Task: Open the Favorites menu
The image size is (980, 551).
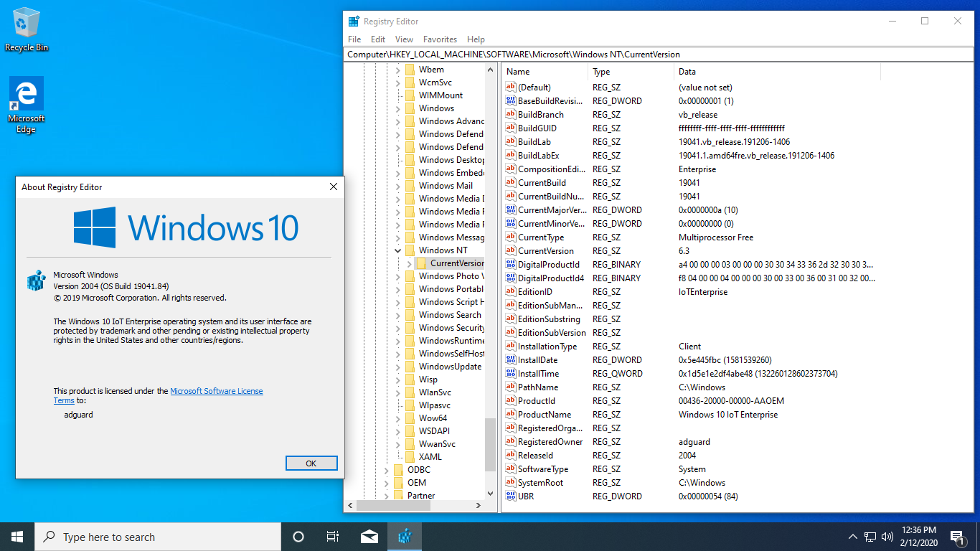Action: 440,39
